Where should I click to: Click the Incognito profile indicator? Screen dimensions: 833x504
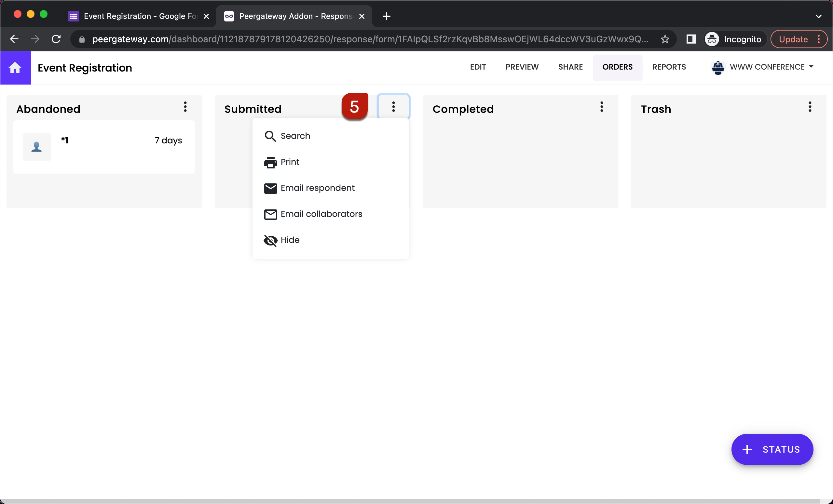click(734, 39)
